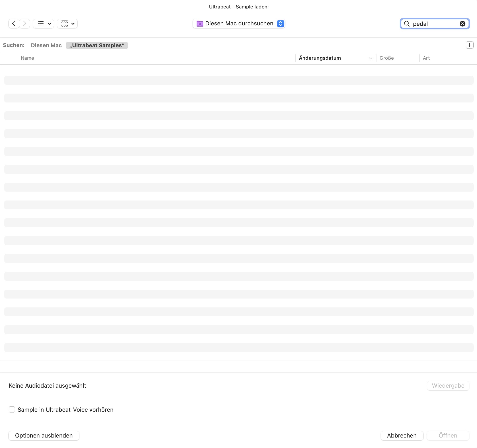The image size is (477, 448).
Task: Click the purple folder icon in location popup
Action: coord(200,24)
